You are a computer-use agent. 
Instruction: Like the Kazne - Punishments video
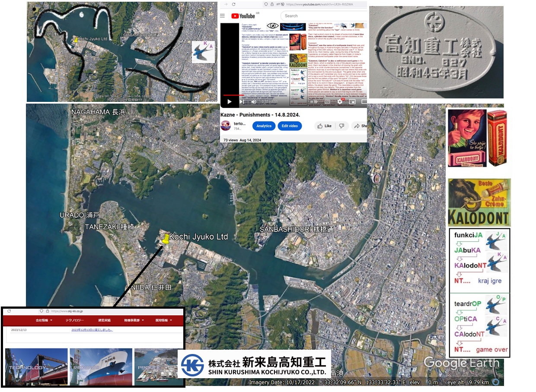click(324, 126)
